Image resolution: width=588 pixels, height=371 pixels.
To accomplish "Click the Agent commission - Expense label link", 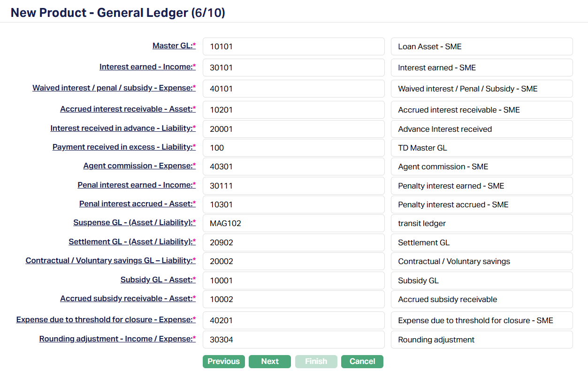I will [137, 166].
